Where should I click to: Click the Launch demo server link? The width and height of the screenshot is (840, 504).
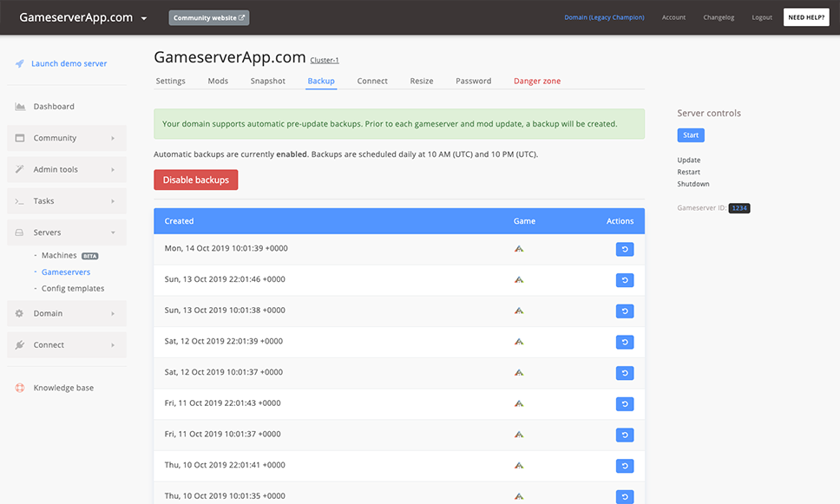click(69, 63)
